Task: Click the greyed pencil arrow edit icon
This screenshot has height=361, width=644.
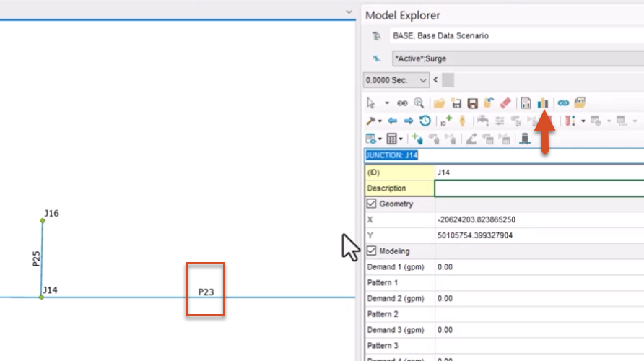Action: (471, 139)
